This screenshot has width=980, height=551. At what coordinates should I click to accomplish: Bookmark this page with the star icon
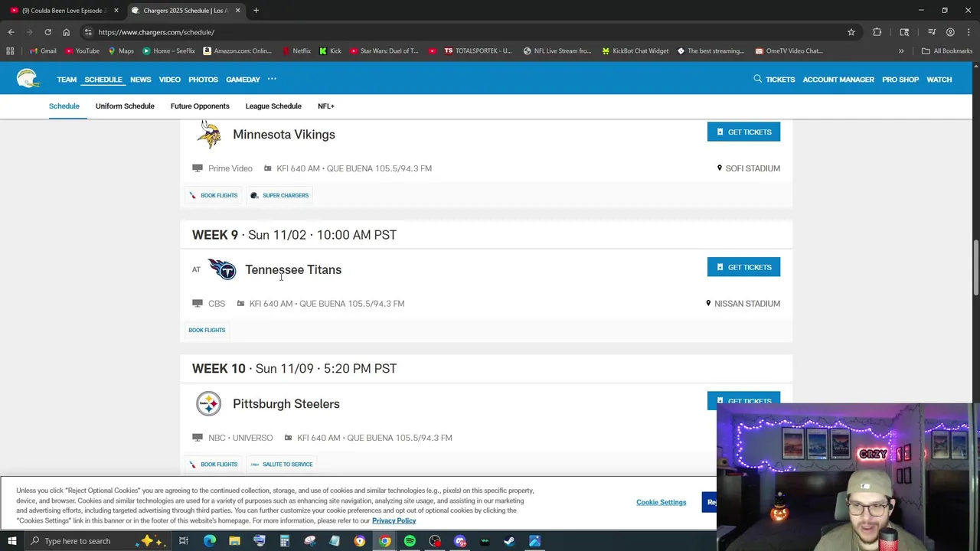pos(851,32)
